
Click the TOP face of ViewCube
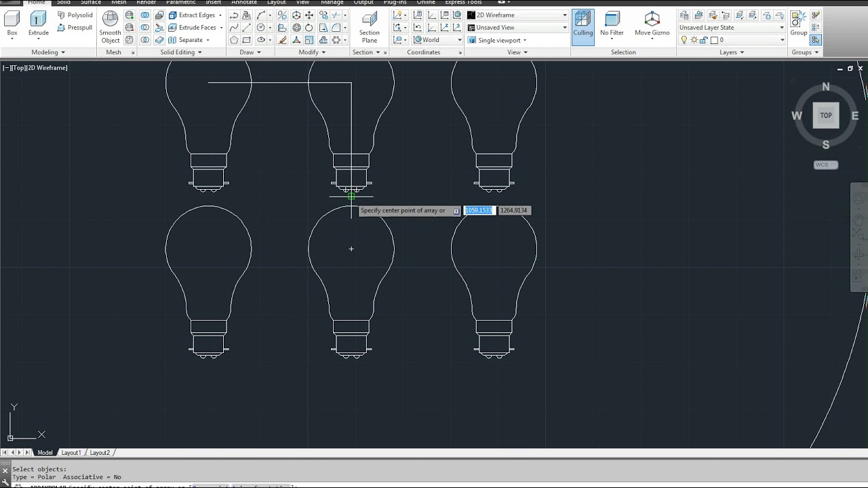pos(825,115)
